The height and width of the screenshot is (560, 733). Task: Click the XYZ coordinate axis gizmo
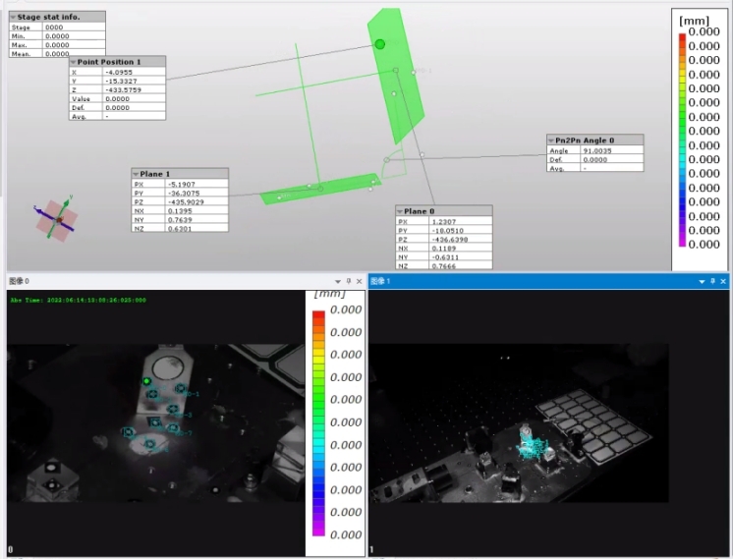(56, 217)
